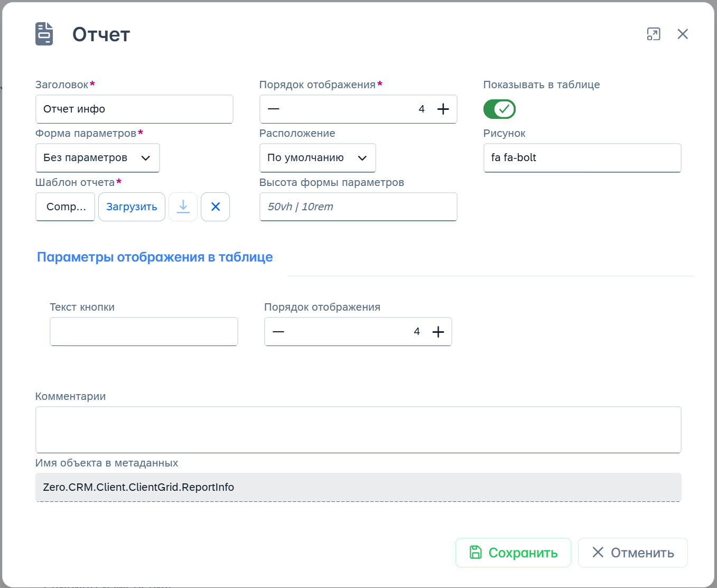Click the Заголовок input field
717x588 pixels.
[x=134, y=109]
